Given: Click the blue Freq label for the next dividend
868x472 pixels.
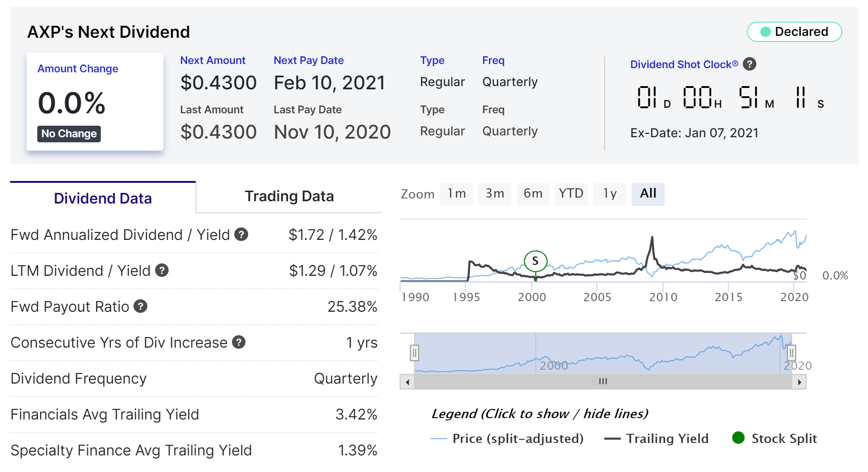Looking at the screenshot, I should tap(493, 60).
